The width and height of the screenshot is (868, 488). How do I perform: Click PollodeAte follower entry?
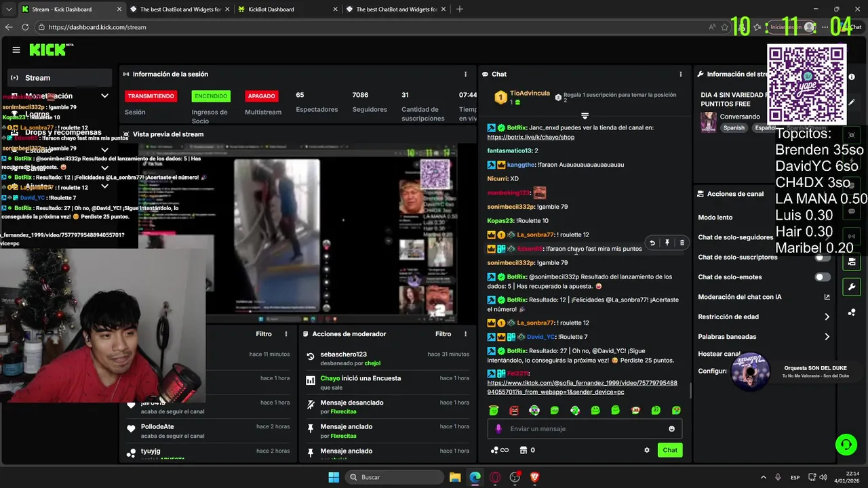coord(157,426)
